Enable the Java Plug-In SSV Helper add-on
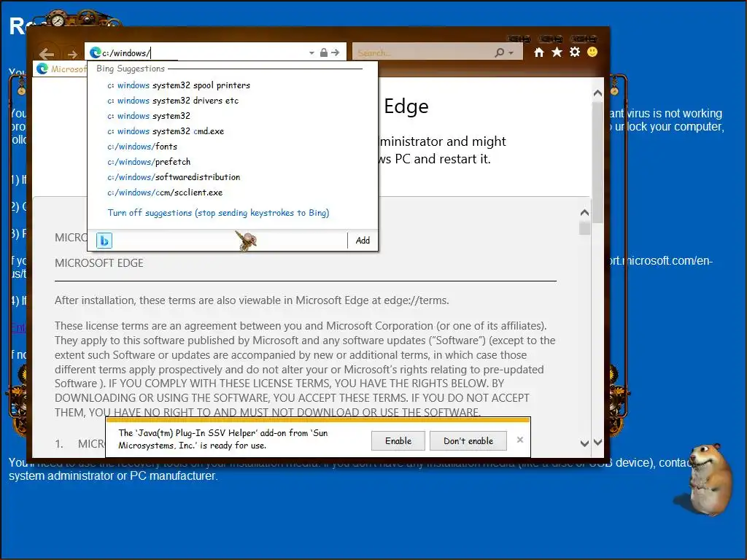This screenshot has width=747, height=560. (398, 441)
